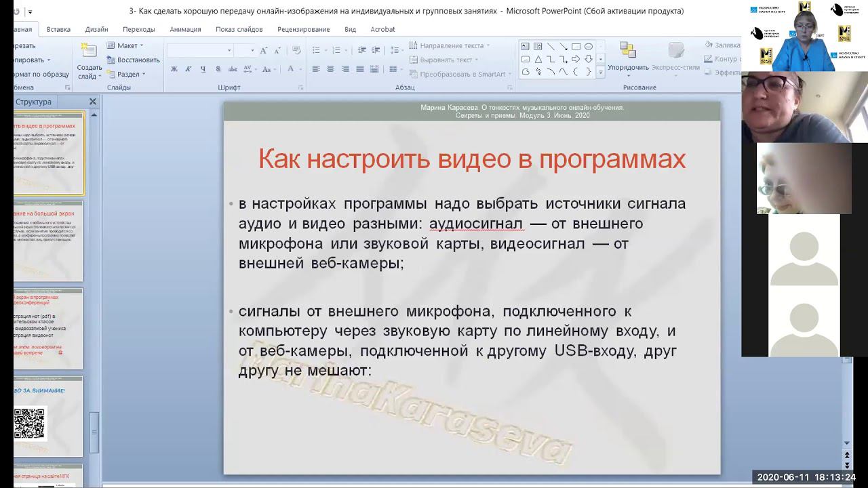Open the Переходы ribbon tab

point(139,29)
